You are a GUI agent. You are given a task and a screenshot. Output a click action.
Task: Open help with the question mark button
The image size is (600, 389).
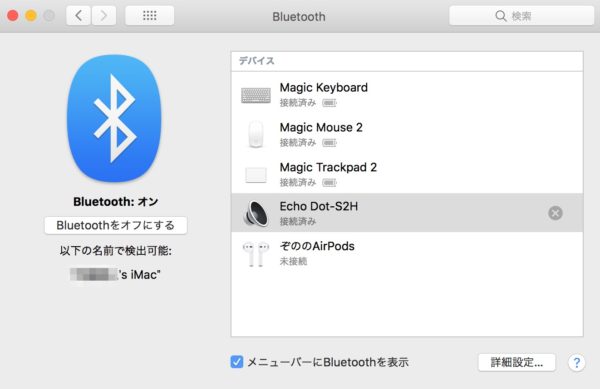[577, 362]
